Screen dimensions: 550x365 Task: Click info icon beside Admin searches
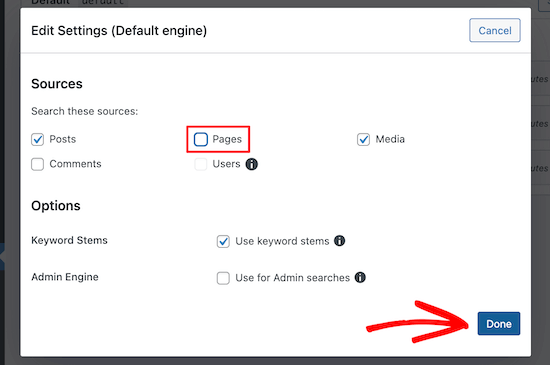pos(360,277)
